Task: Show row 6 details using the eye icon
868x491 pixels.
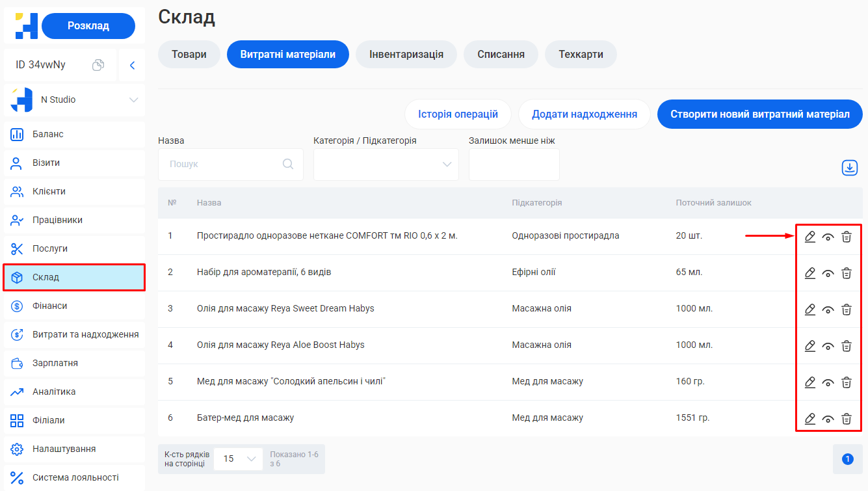Action: click(828, 419)
